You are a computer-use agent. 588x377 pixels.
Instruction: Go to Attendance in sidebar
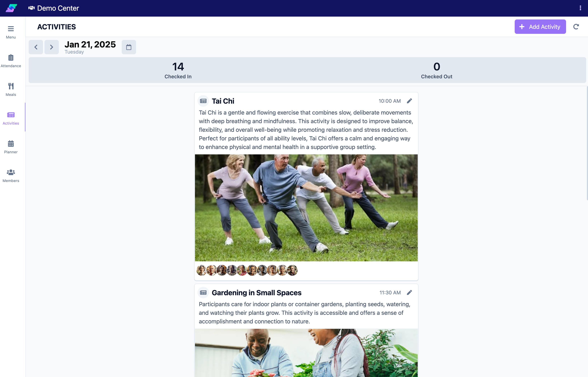click(11, 61)
